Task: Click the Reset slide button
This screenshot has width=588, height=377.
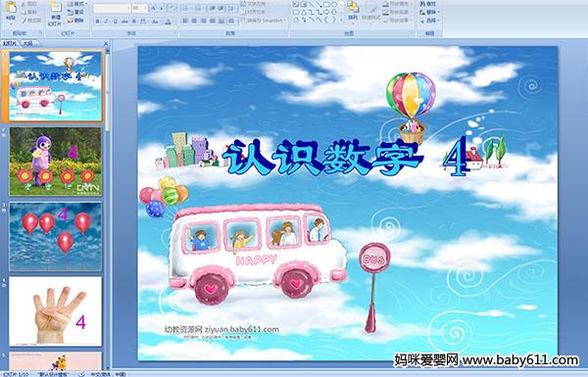Action: tap(76, 12)
